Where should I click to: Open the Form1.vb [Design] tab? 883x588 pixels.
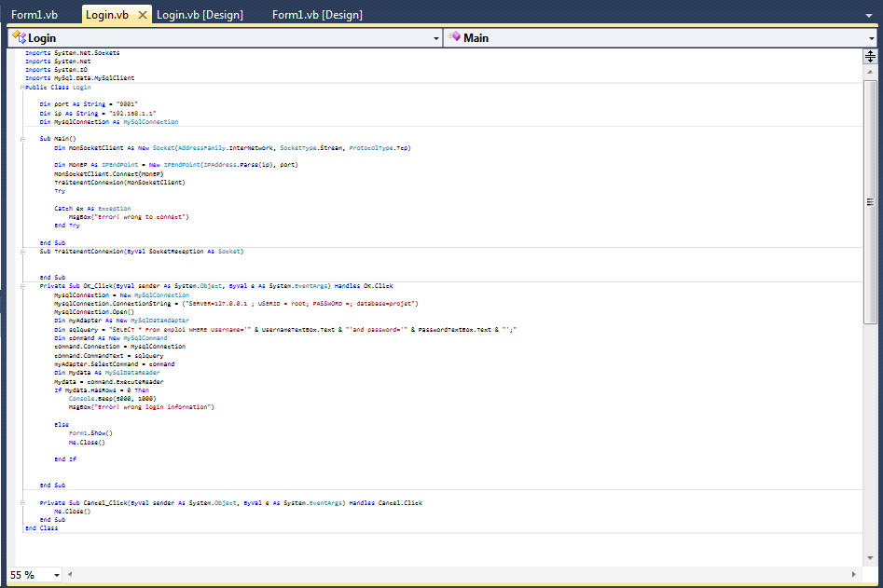(317, 15)
